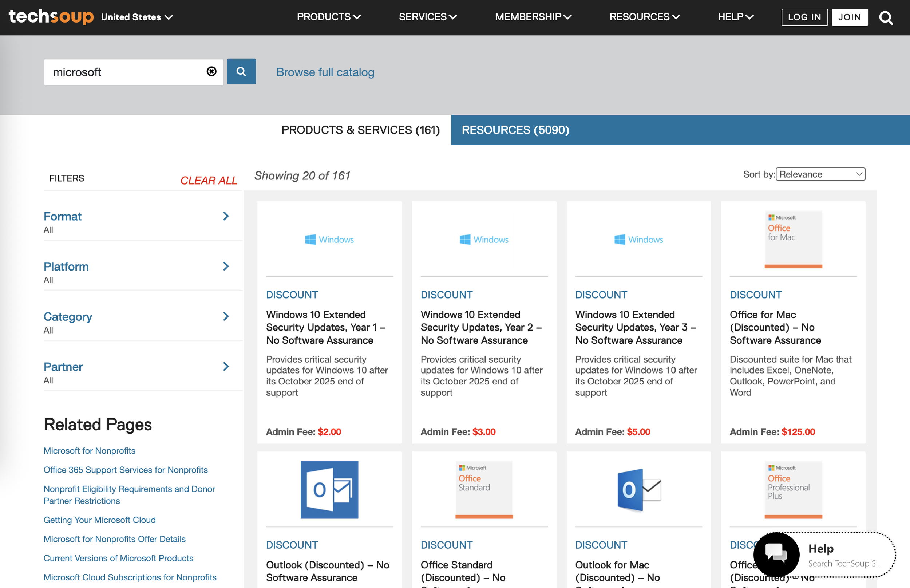910x588 pixels.
Task: Open Nonprofit Eligibility Requirements link
Action: [x=129, y=495]
